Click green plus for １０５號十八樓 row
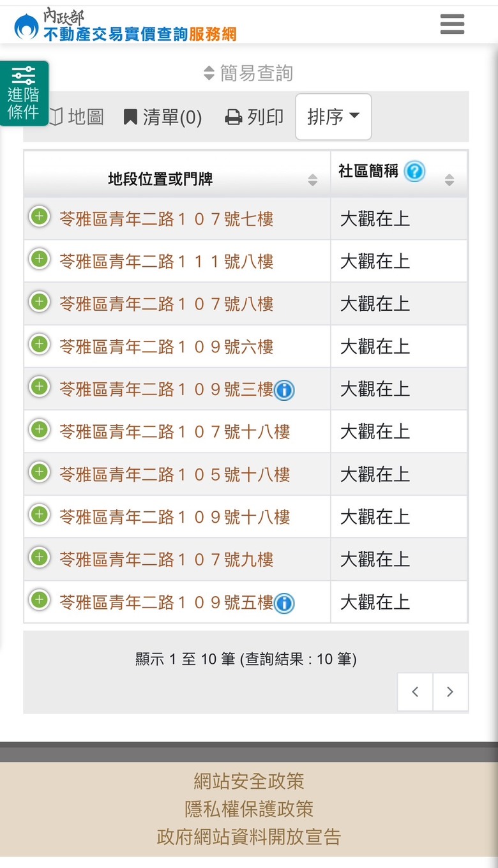 point(39,472)
